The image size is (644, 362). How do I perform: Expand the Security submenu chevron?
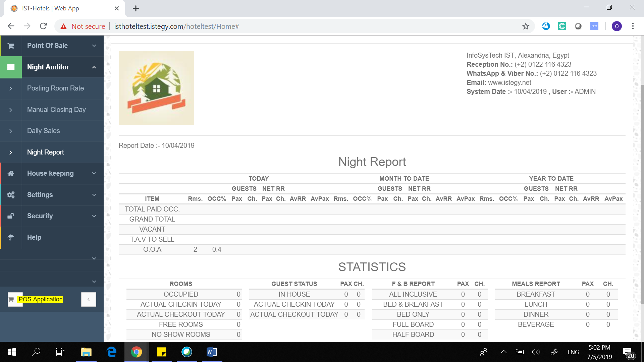point(94,216)
